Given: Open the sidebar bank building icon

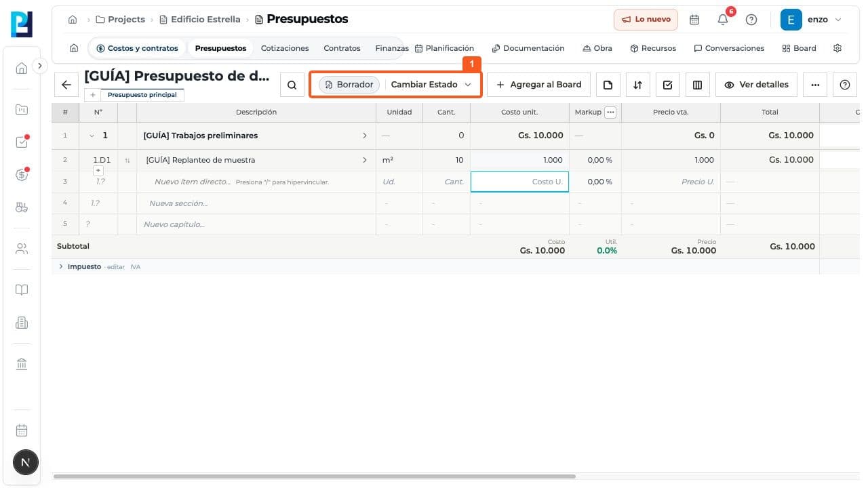Looking at the screenshot, I should click(x=22, y=365).
